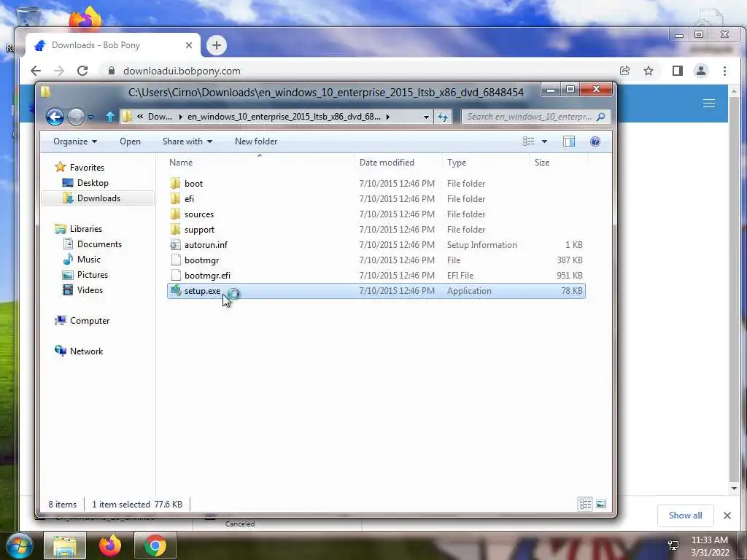
Task: Open the Videos library
Action: click(90, 290)
